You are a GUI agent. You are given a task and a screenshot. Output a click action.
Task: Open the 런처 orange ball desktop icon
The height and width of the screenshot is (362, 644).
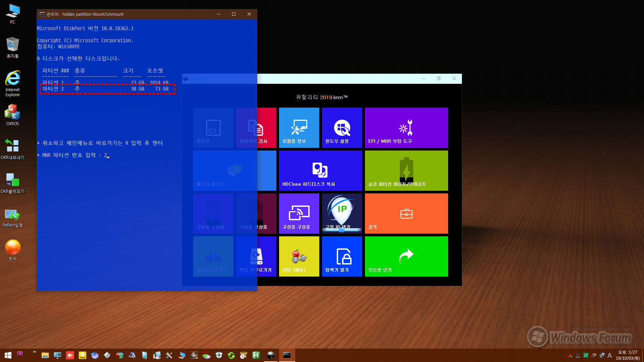[12, 250]
